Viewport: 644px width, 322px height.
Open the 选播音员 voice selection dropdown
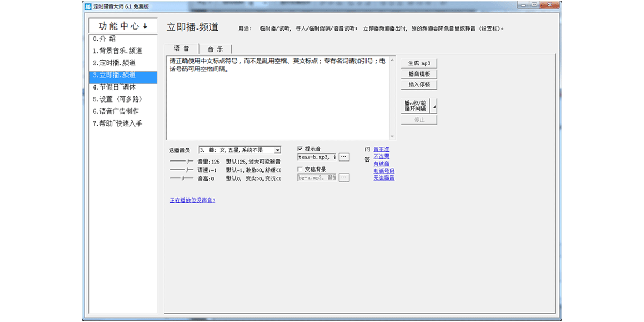click(x=278, y=150)
